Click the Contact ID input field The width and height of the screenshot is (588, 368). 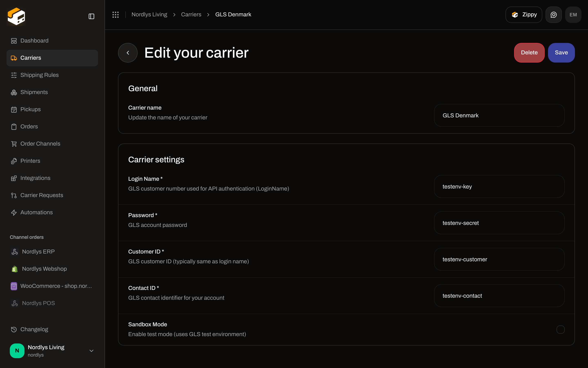coord(499,296)
